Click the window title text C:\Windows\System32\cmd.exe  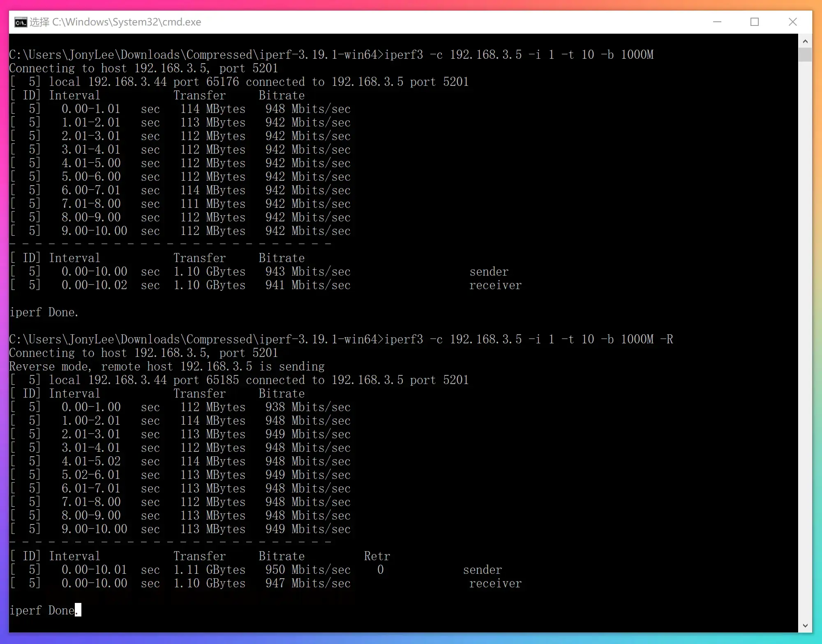coord(126,22)
